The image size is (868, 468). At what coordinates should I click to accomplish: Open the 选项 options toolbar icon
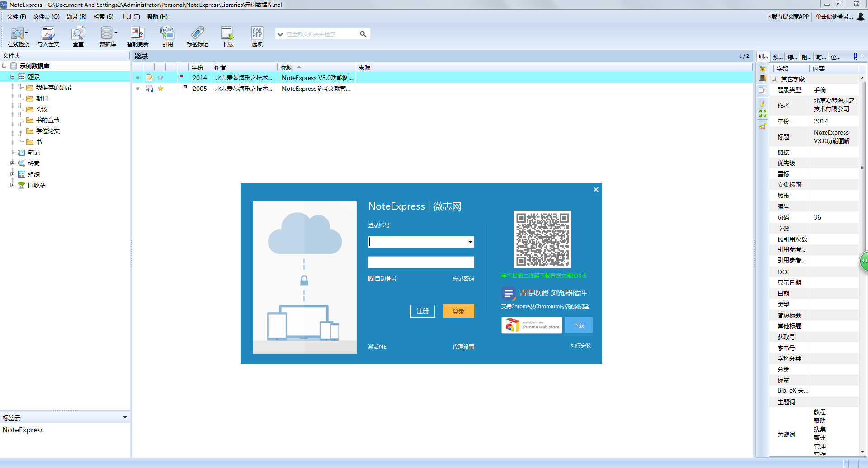coord(257,35)
